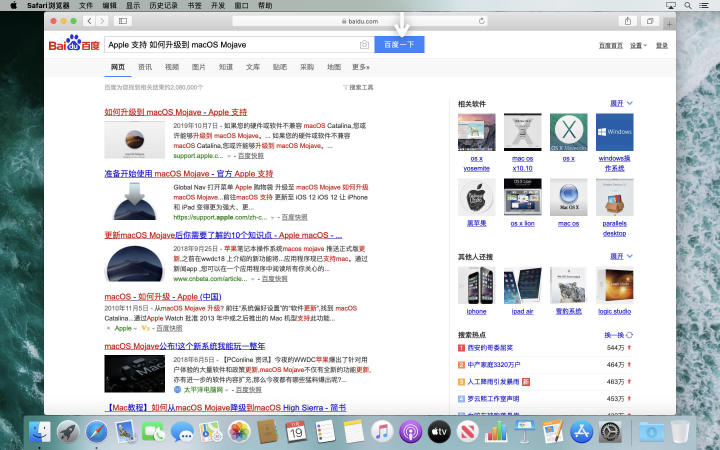This screenshot has width=720, height=450.
Task: Open the 书签 menu
Action: [195, 6]
